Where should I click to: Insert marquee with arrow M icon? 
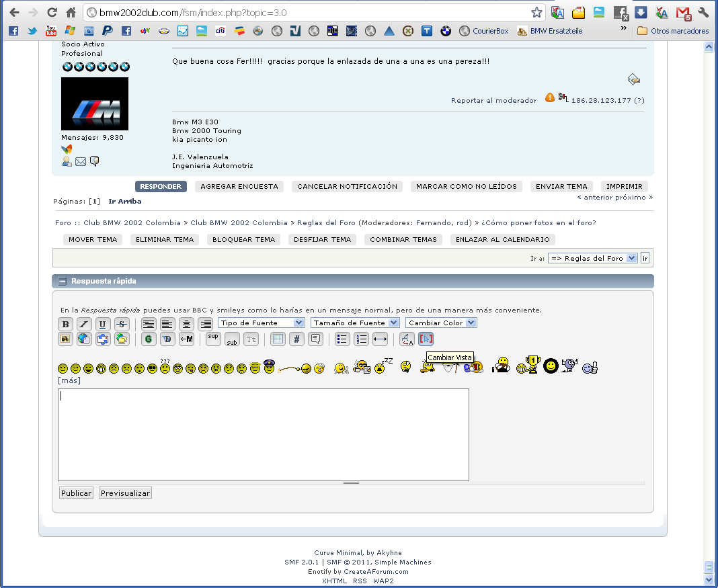point(186,339)
